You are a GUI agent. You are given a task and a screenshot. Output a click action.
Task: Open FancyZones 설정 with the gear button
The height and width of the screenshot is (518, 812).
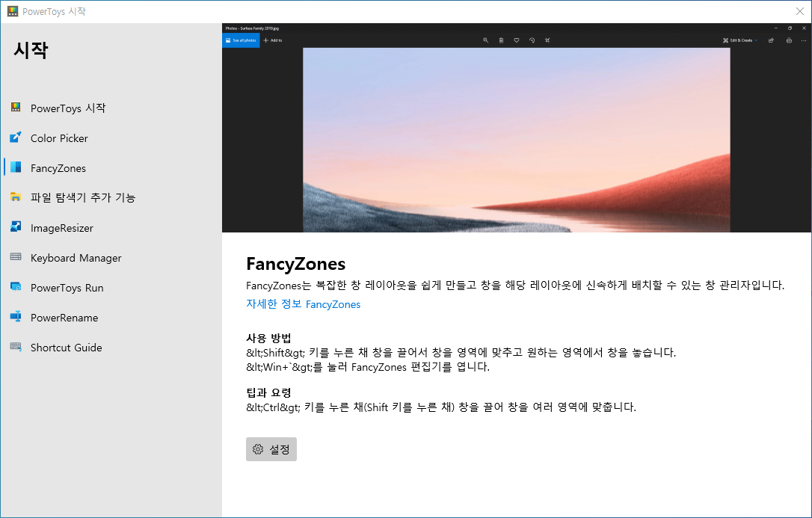271,449
